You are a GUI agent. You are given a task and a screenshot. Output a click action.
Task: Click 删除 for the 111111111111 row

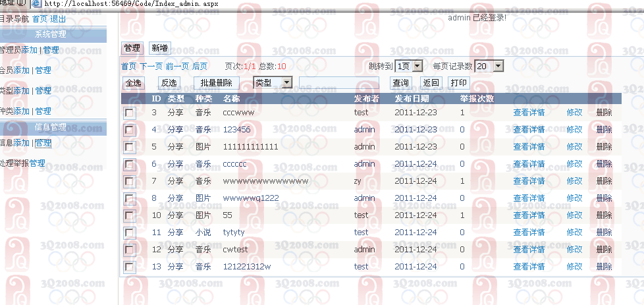604,147
